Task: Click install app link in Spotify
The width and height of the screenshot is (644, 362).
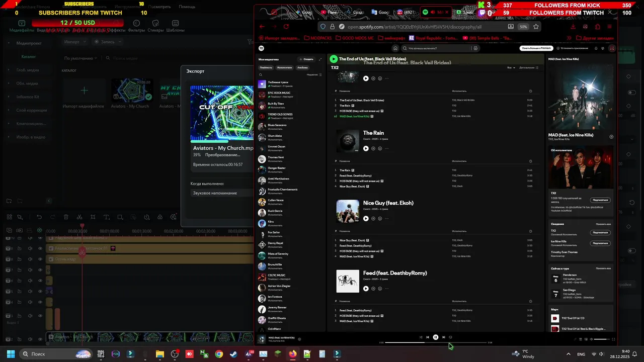Action: [x=572, y=48]
